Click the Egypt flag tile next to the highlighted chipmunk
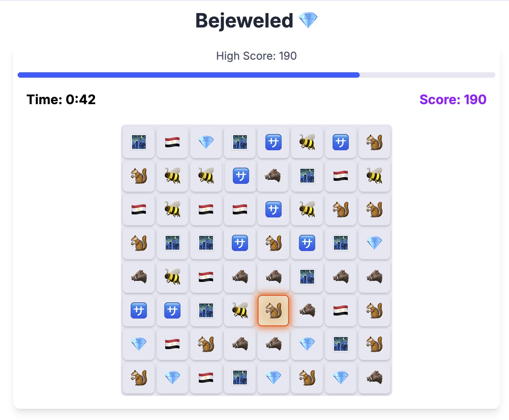Viewport: 509px width, 420px height. (x=341, y=311)
